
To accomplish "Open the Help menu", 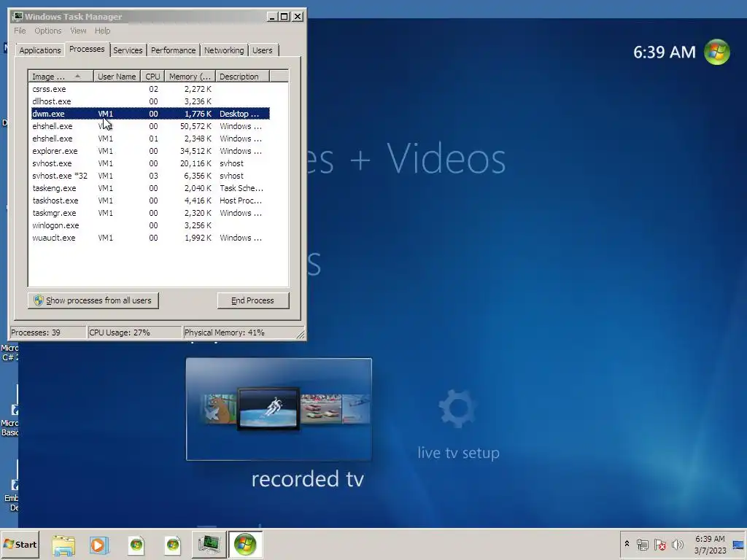I will tap(102, 31).
